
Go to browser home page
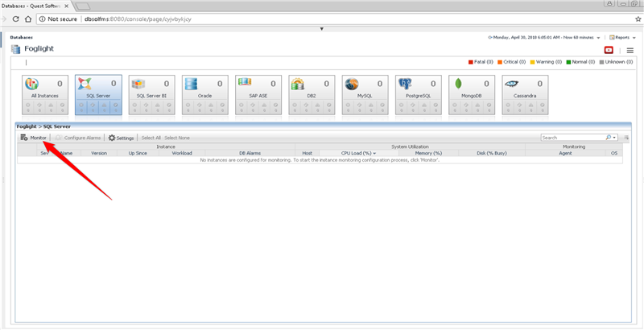pyautogui.click(x=28, y=19)
